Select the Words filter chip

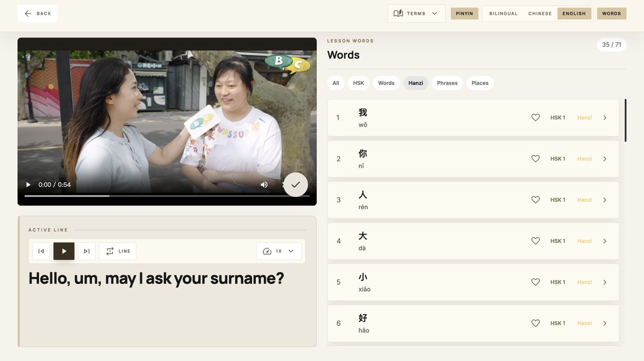point(386,83)
